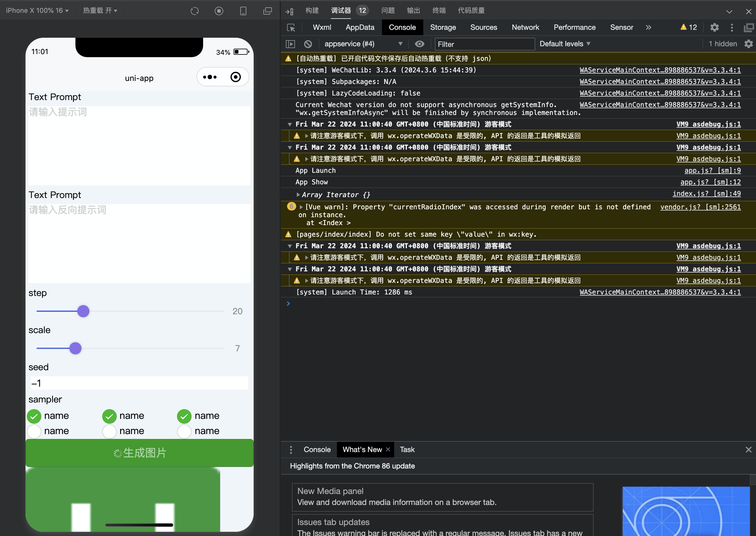Viewport: 756px width, 536px height.
Task: Open the Storage tab
Action: 443,27
